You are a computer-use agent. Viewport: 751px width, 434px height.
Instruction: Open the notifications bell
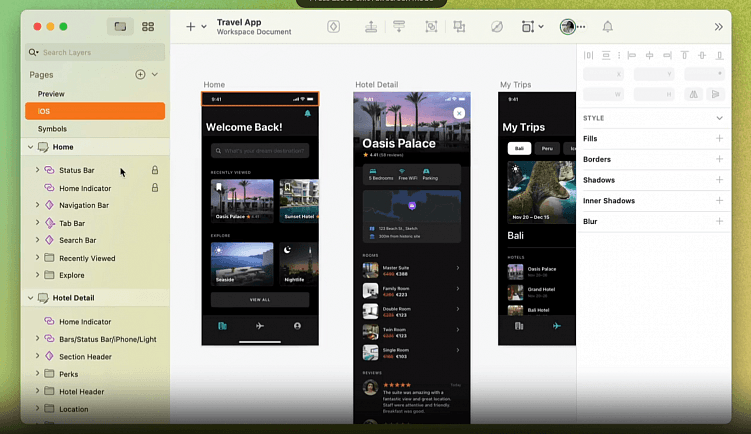point(608,27)
